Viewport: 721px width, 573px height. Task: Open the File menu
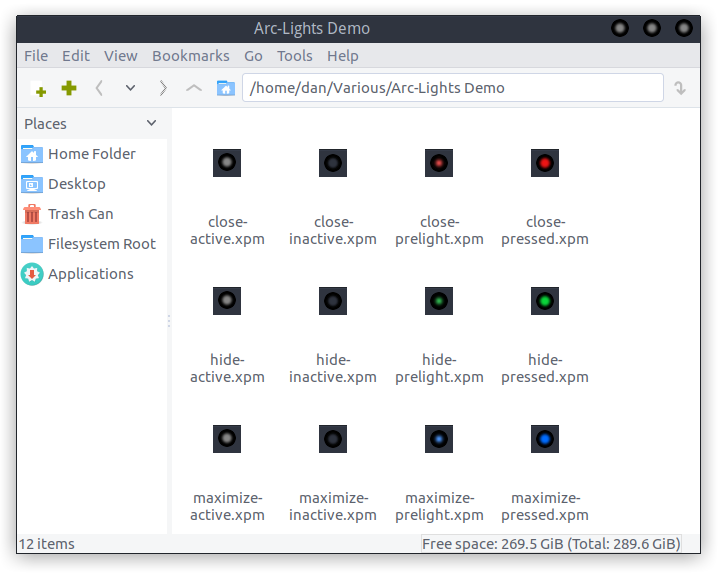pos(36,56)
